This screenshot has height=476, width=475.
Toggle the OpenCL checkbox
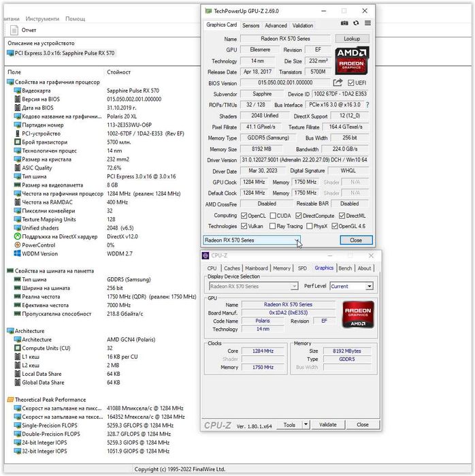tap(244, 216)
